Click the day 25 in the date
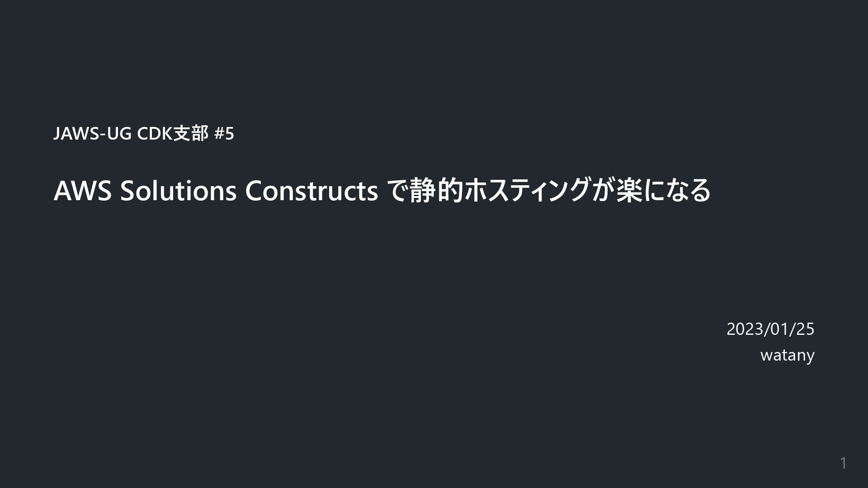The width and height of the screenshot is (868, 488). (805, 329)
